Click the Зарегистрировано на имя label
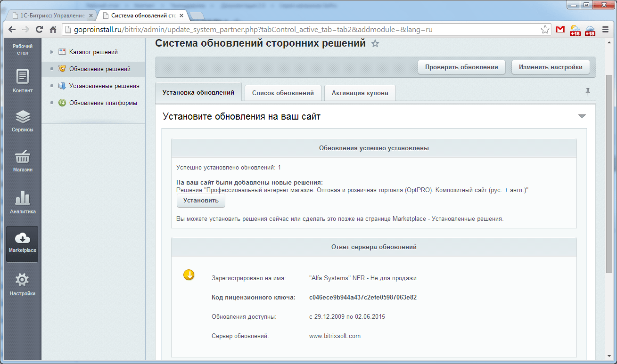 click(x=249, y=278)
